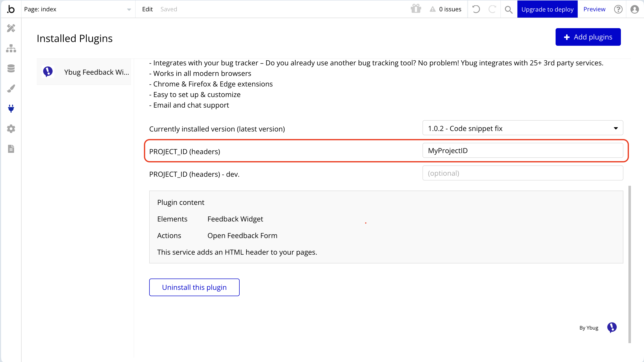Open the search magnifier icon
The height and width of the screenshot is (362, 644).
(509, 10)
